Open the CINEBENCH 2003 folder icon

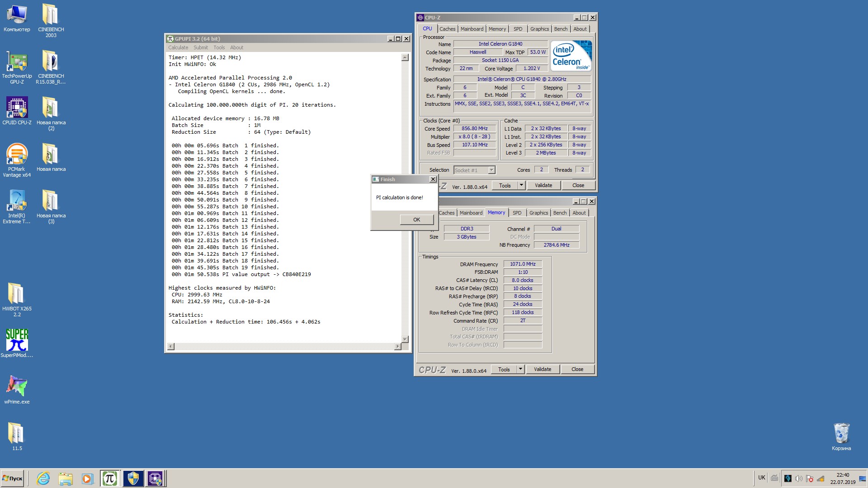click(x=51, y=20)
